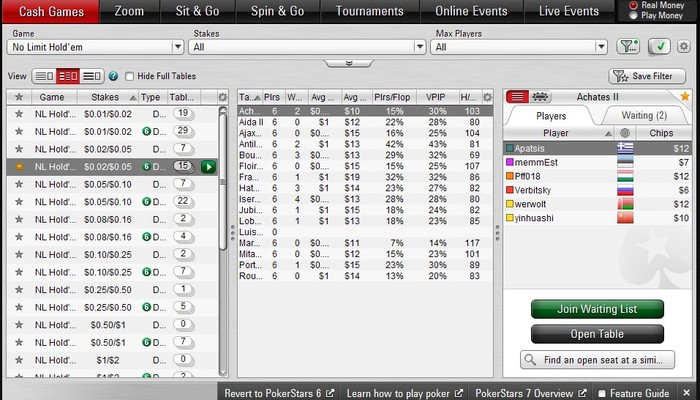Click memmEst's purple color tag
The width and height of the screenshot is (700, 400).
(509, 162)
